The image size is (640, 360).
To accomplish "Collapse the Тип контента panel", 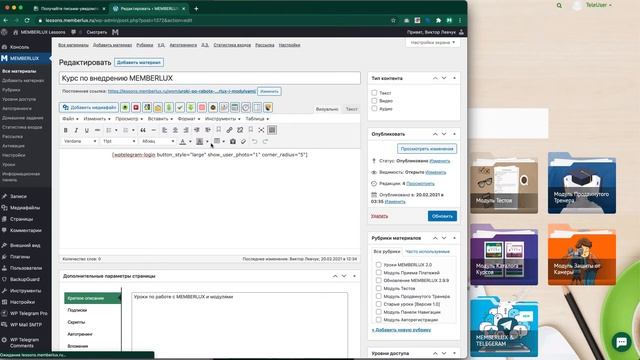I will coord(454,78).
